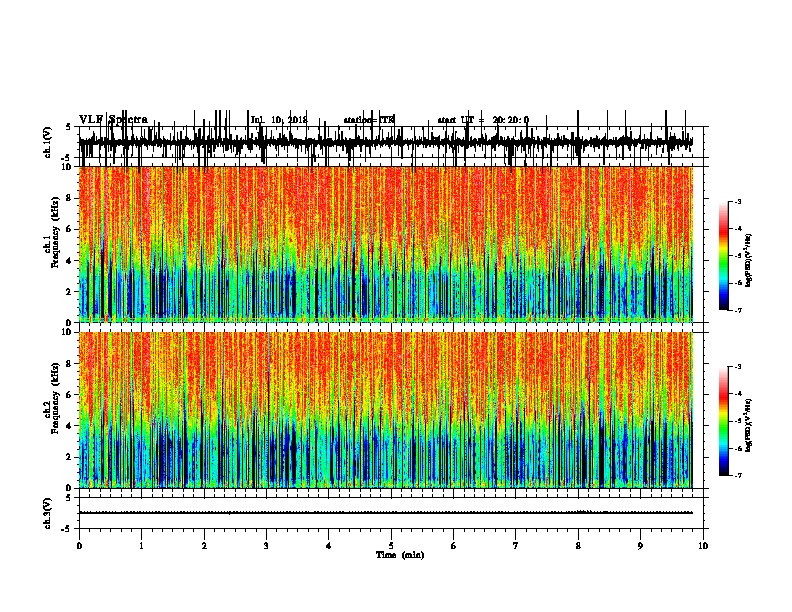Click the 'station=' label in the header
The height and width of the screenshot is (612, 792).
click(361, 120)
